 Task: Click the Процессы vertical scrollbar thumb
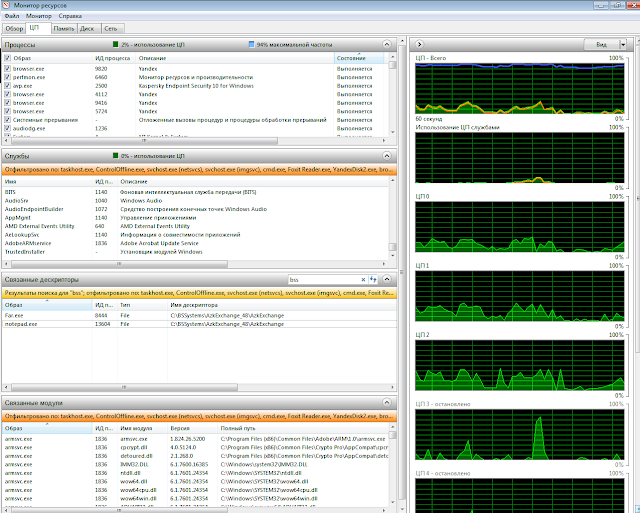[392, 65]
